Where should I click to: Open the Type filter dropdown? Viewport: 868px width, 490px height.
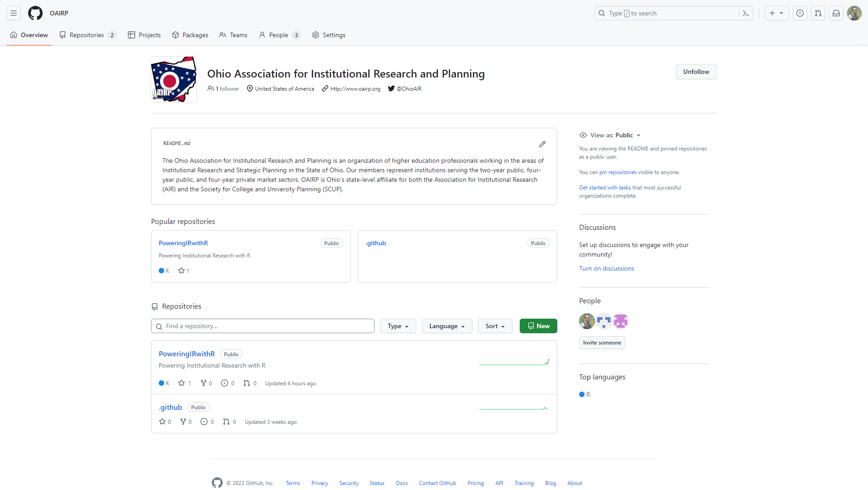tap(398, 326)
